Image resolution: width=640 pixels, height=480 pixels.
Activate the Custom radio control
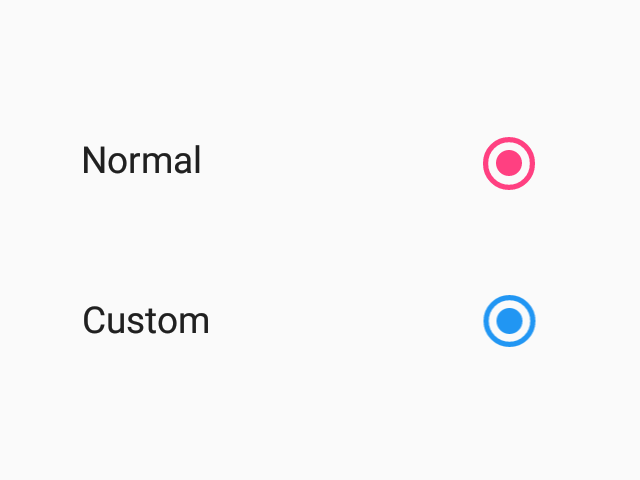tap(509, 321)
